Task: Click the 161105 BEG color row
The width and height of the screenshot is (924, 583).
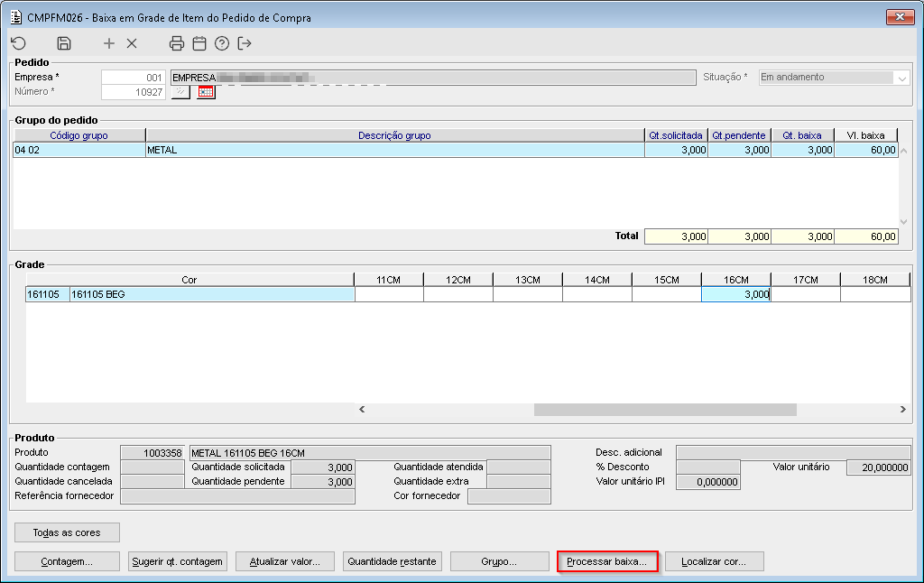Action: (x=189, y=294)
